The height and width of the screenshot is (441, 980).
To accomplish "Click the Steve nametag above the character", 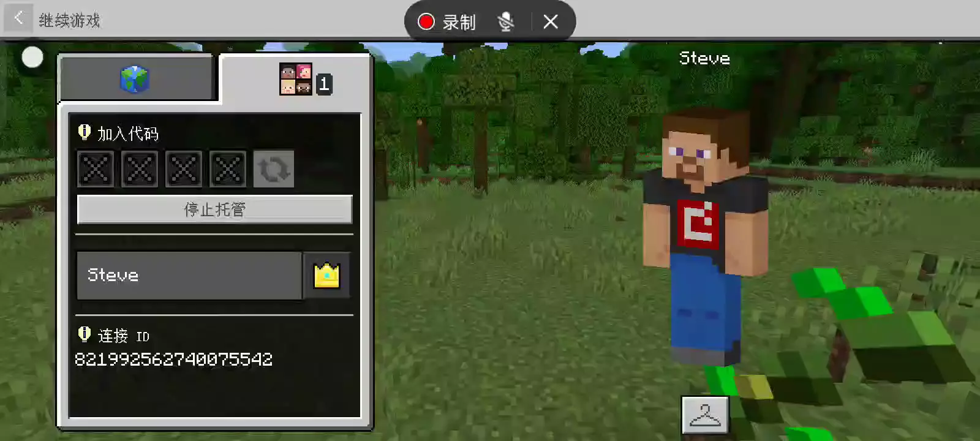I will click(704, 58).
